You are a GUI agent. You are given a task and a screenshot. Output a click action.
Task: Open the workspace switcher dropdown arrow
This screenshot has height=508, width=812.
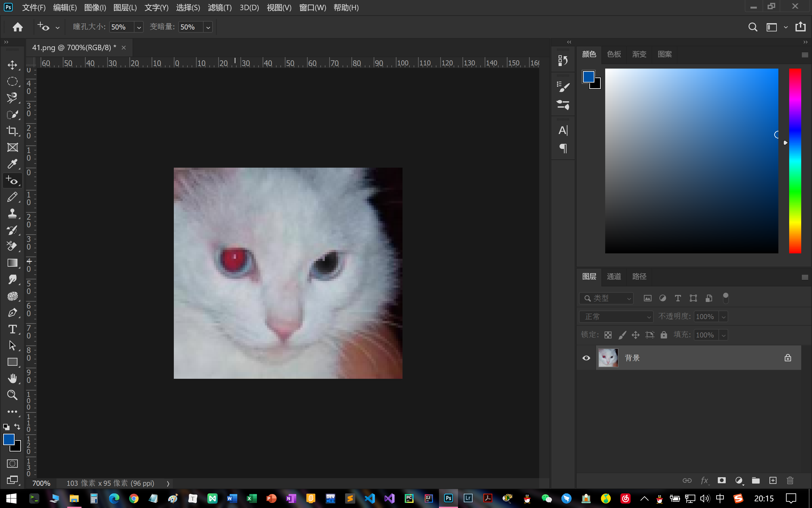[785, 27]
